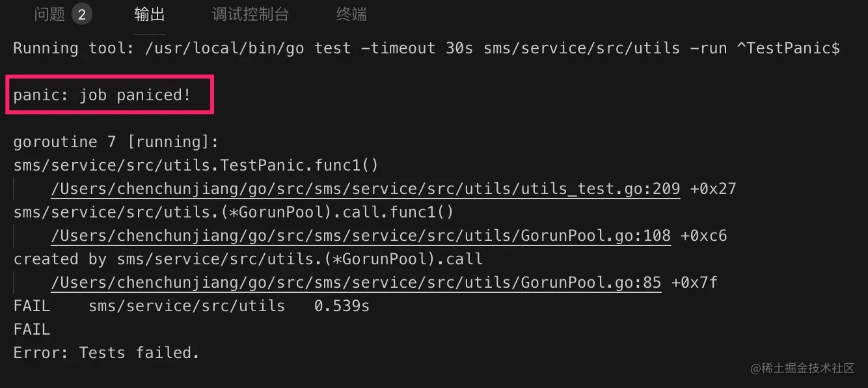Image resolution: width=868 pixels, height=388 pixels.
Task: Click the (*GorunPool).call.func1() stack frame line
Action: coord(234,212)
